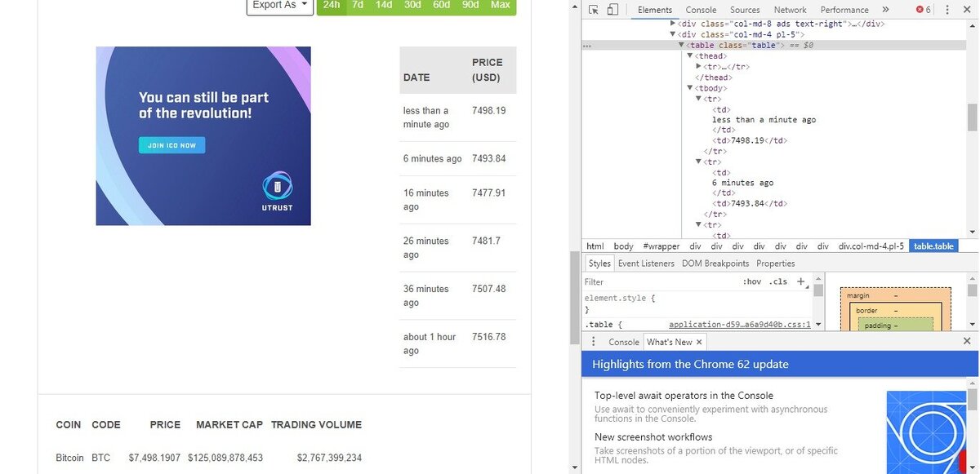980x474 pixels.
Task: Collapse the col-md-4 pl-5 div node
Action: coord(672,34)
